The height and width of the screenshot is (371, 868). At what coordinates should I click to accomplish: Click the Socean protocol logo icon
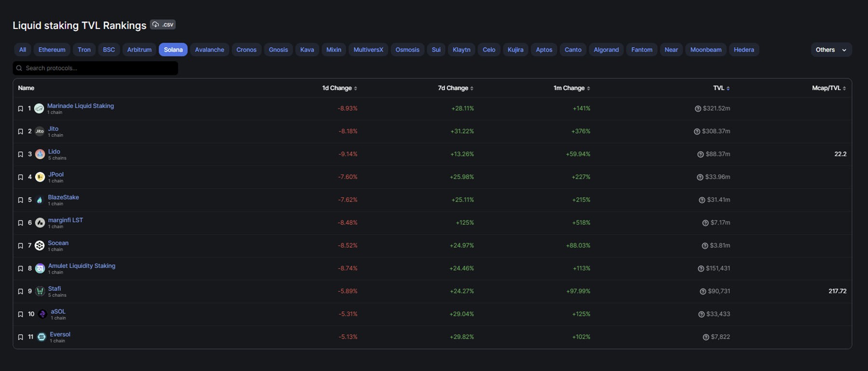point(40,246)
